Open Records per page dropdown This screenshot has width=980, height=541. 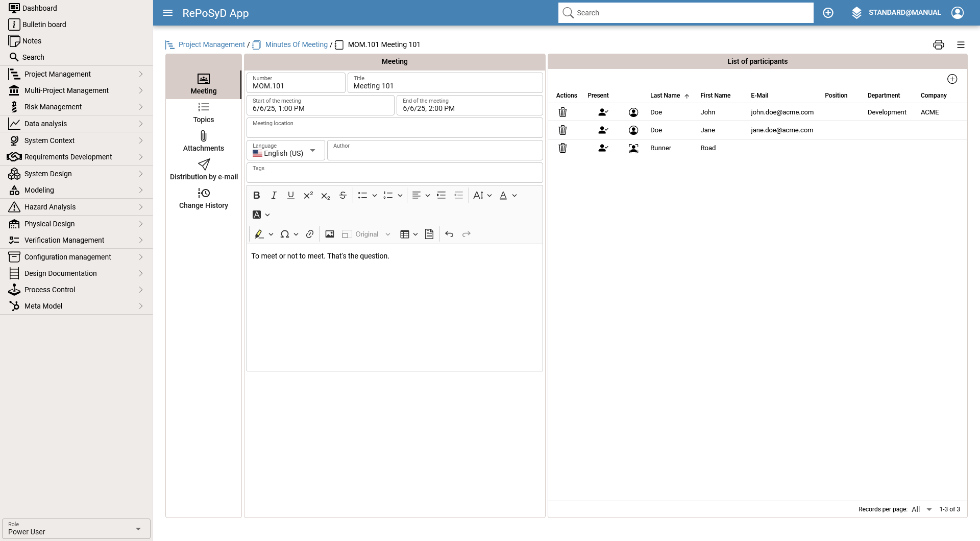coord(922,509)
